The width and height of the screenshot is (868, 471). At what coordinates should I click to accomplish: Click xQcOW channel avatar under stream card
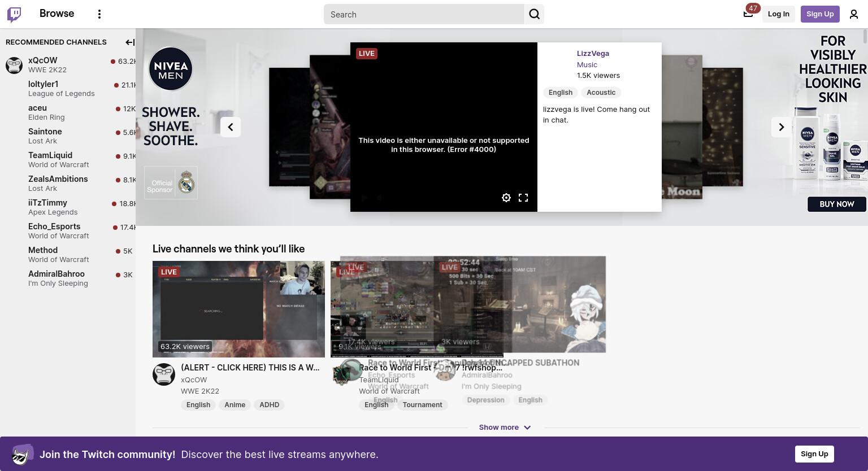click(x=164, y=374)
